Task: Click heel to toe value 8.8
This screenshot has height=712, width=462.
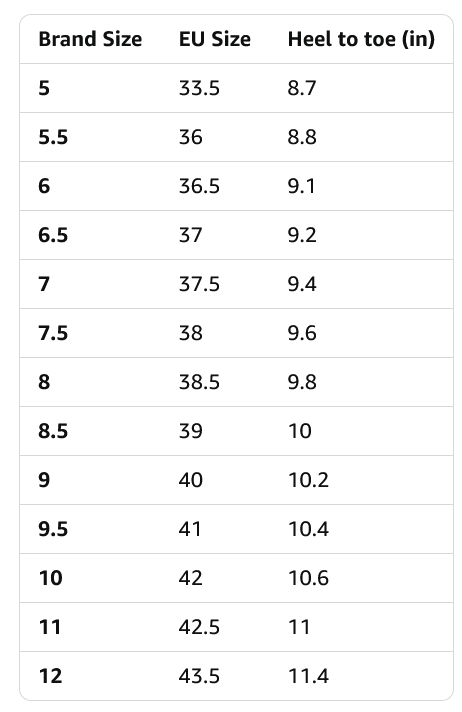Action: pos(302,137)
